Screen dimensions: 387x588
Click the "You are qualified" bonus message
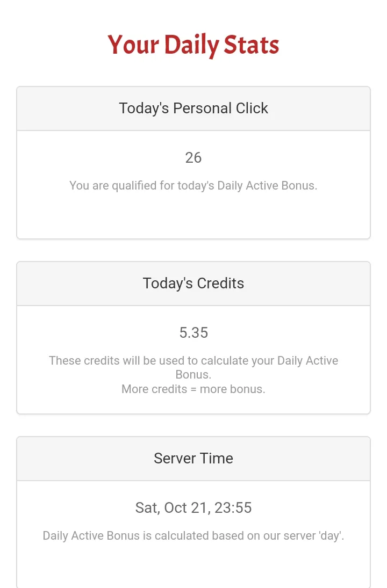(193, 186)
